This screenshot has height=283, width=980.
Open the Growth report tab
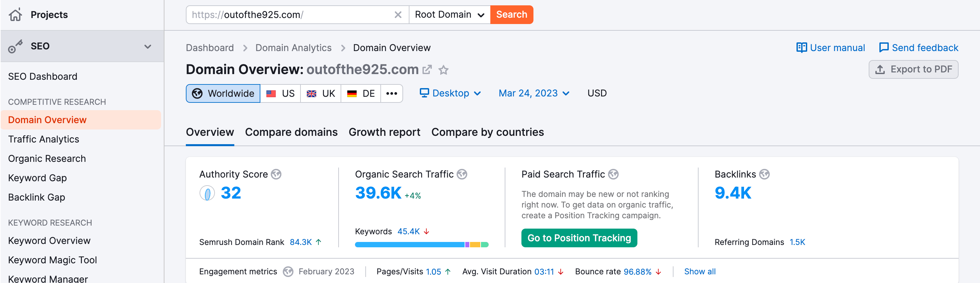pos(384,132)
